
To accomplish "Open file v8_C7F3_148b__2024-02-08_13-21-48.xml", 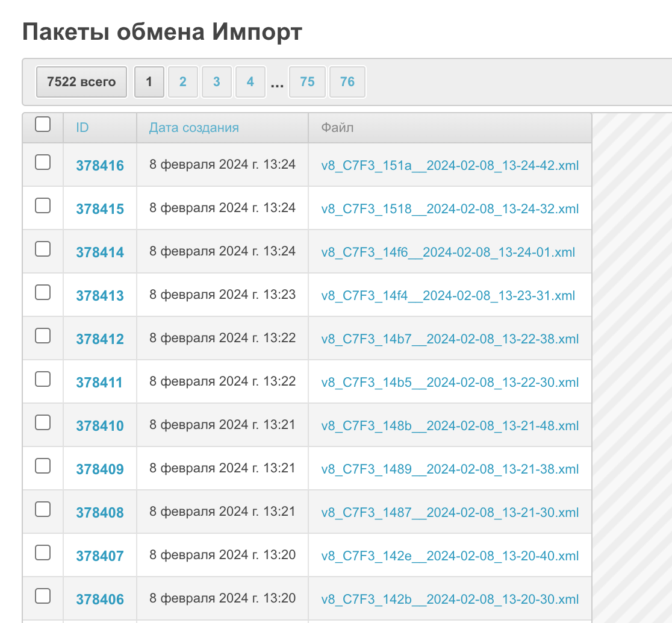I will pyautogui.click(x=450, y=426).
